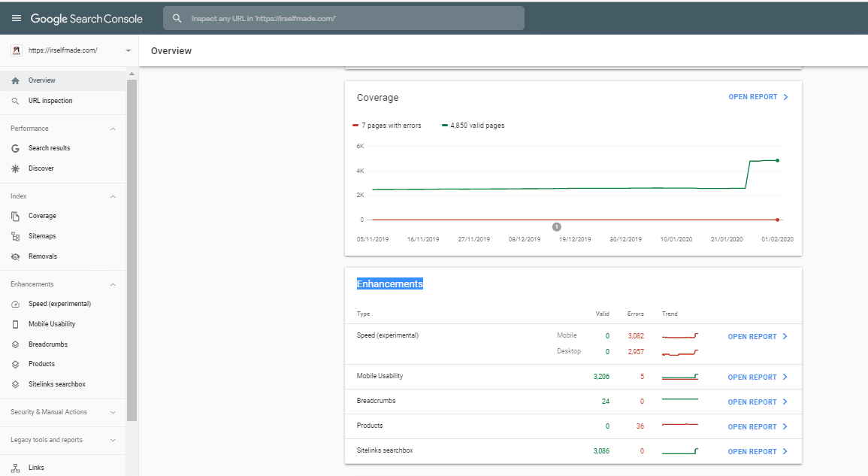The height and width of the screenshot is (476, 868).
Task: Click the irselfmade site favicon
Action: point(17,50)
